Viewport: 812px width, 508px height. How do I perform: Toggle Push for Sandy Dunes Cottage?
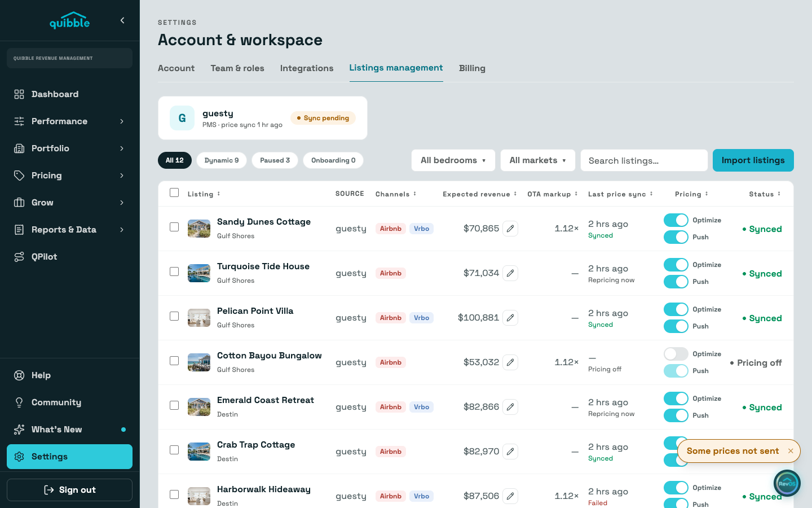click(676, 237)
